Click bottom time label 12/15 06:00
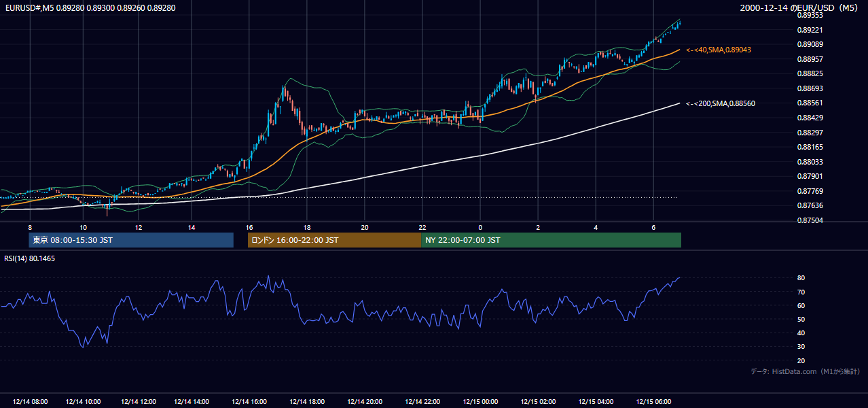The image size is (868, 408). (x=653, y=401)
